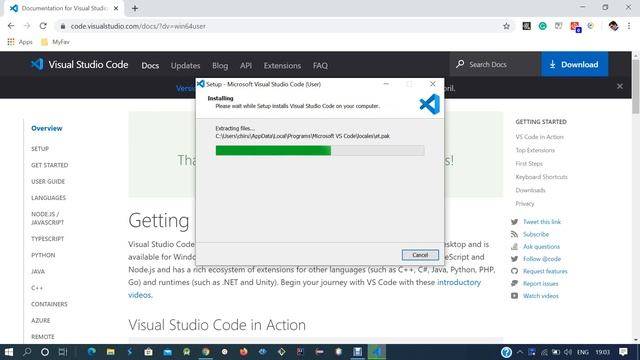Reload the page with the refresh icon
Screen dimensions: 640x360
click(43, 26)
